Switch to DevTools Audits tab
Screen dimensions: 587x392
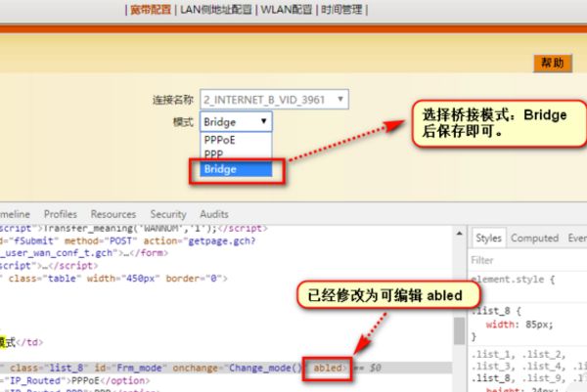[214, 214]
